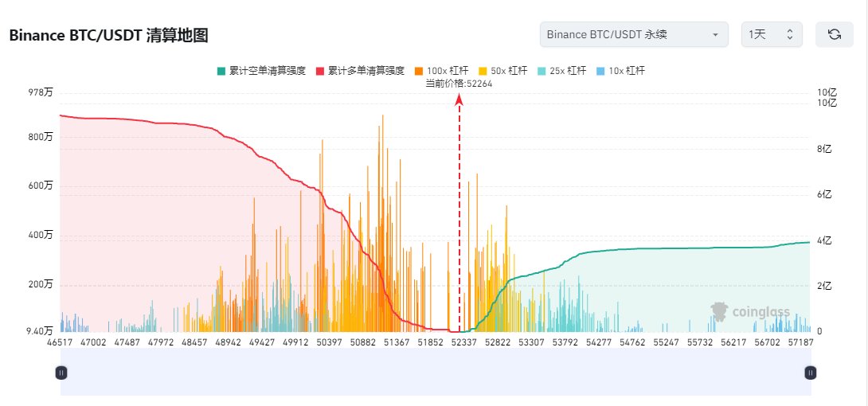Image resolution: width=868 pixels, height=406 pixels.
Task: Click the 50397 x-axis price label
Action: [328, 342]
